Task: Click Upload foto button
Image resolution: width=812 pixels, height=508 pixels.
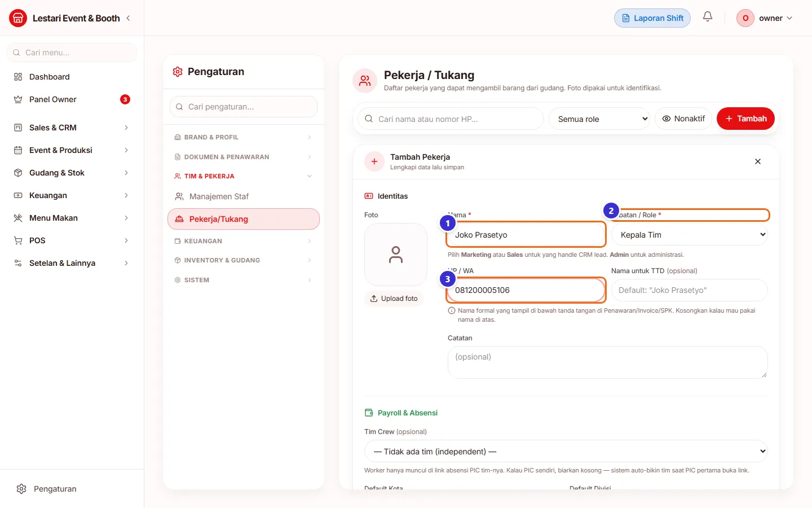Action: (394, 299)
